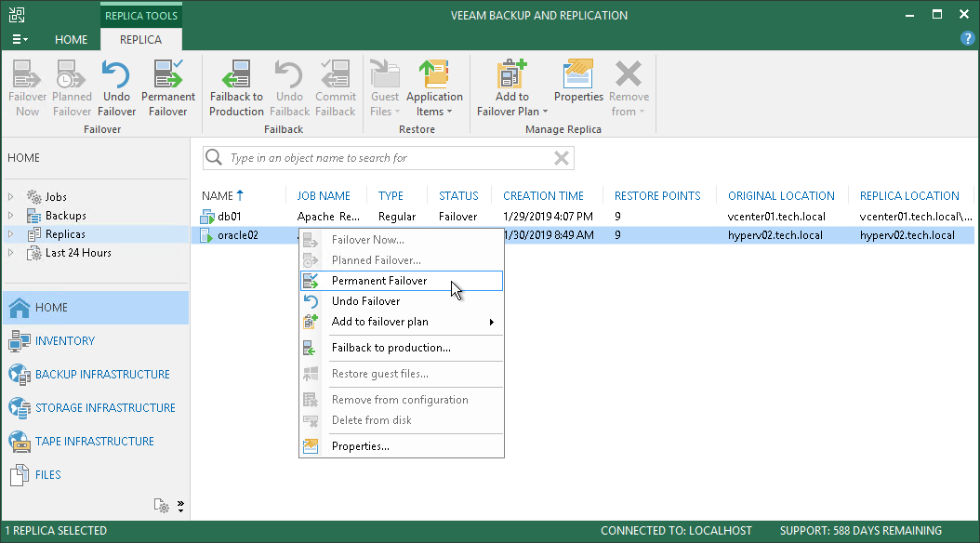Select Failback to production menu entry
The width and height of the screenshot is (980, 543).
pos(391,348)
